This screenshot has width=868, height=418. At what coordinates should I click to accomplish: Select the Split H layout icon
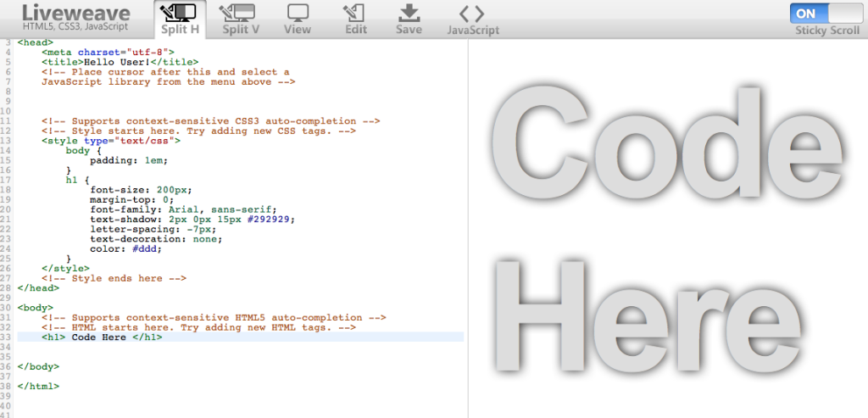(x=180, y=12)
